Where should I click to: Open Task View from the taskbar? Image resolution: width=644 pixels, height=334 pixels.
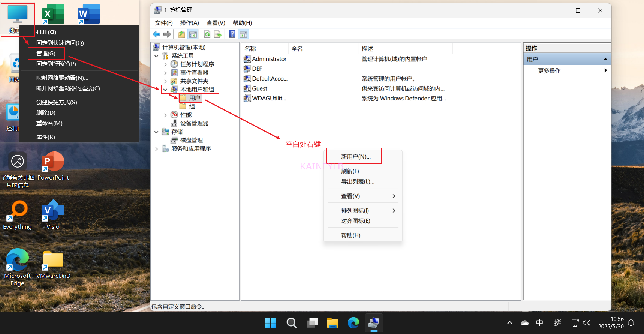coord(312,323)
